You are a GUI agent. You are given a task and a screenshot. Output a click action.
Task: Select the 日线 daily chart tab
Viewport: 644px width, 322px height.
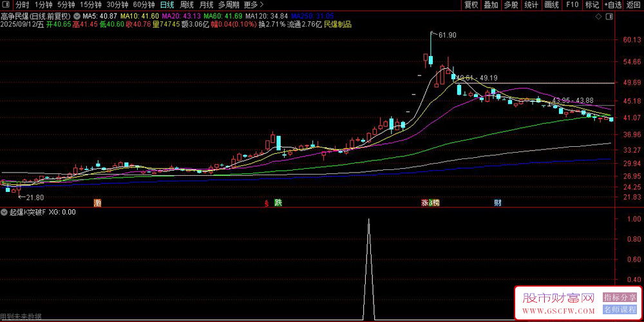167,5
